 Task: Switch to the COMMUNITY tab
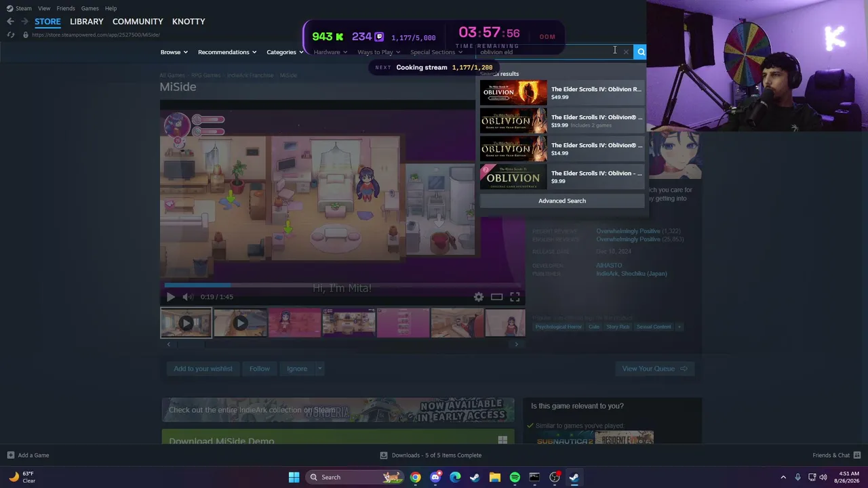[x=138, y=22]
